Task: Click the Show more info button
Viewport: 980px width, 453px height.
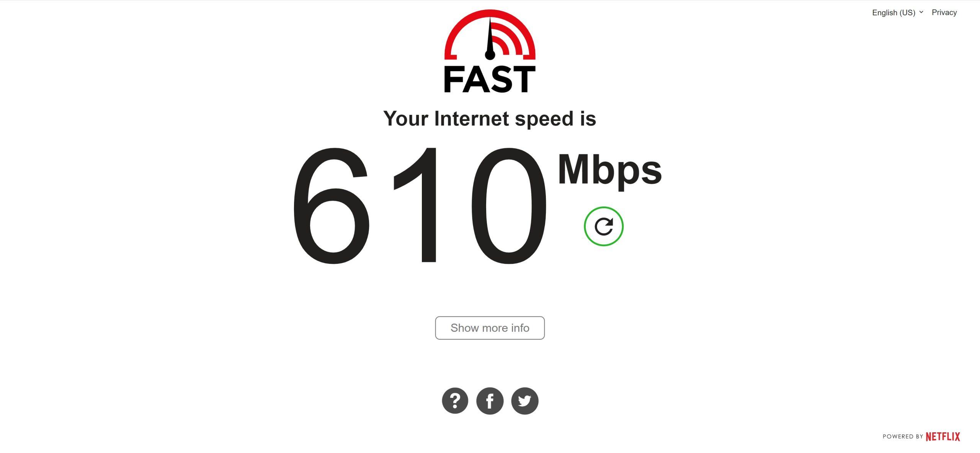Action: (x=490, y=328)
